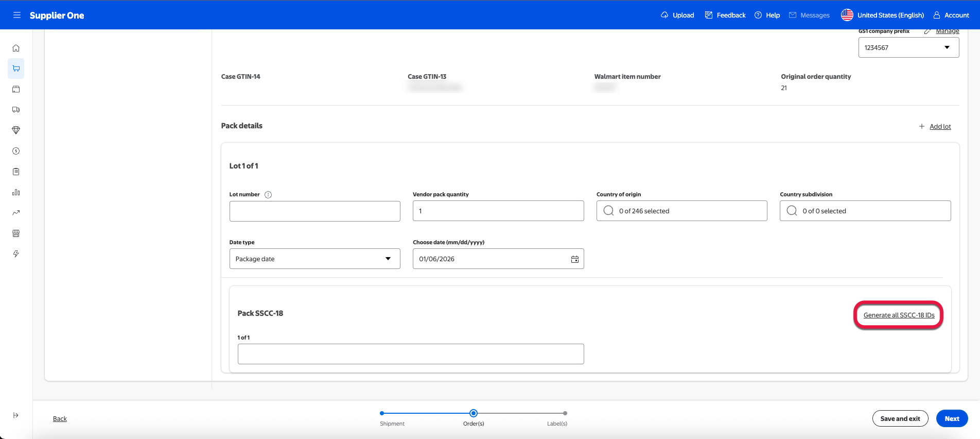Open the dollar payments icon in sidebar
The image size is (980, 439).
16,151
